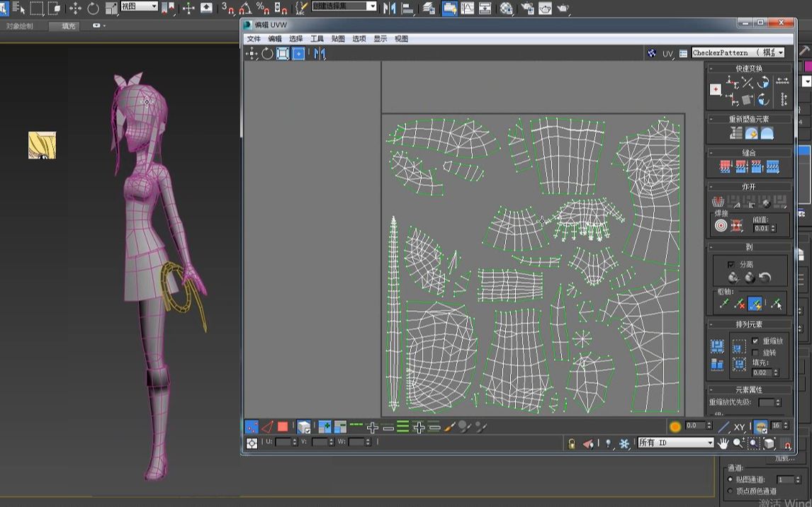The width and height of the screenshot is (812, 507).
Task: Enable the 旋转 checkbox
Action: click(x=755, y=352)
